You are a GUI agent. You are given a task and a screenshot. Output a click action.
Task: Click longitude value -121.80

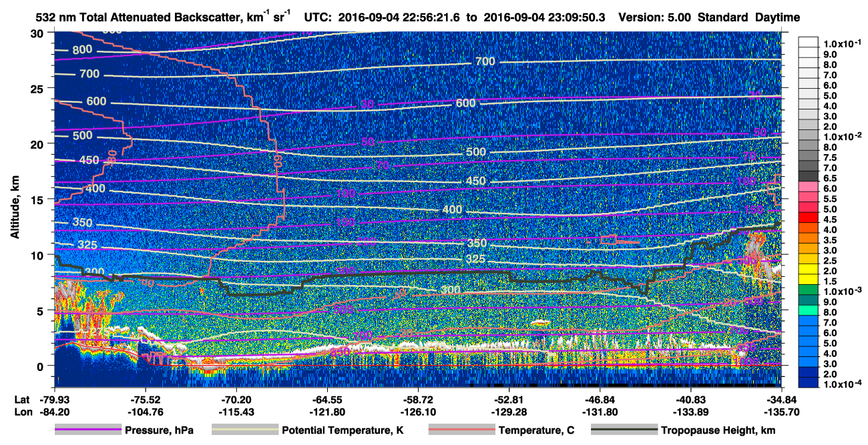(x=327, y=412)
